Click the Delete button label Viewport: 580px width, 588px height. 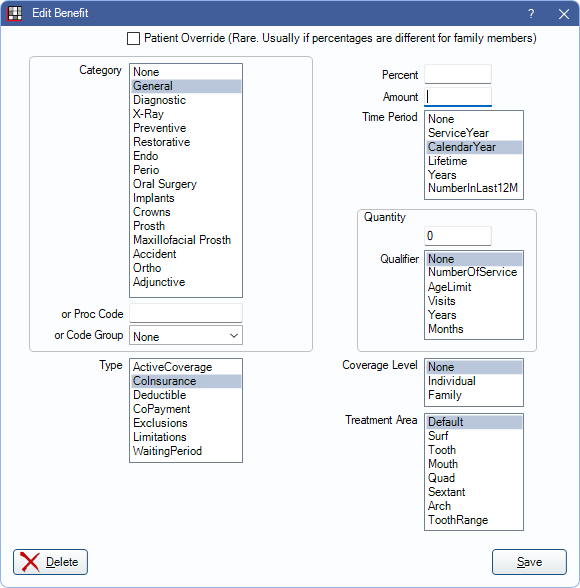point(62,562)
